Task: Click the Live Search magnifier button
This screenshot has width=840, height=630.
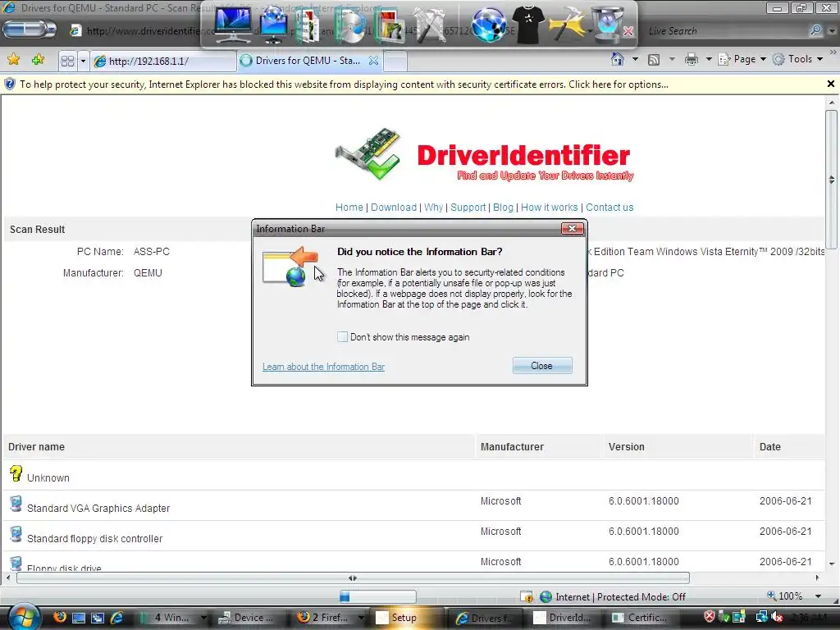Action: click(x=816, y=30)
